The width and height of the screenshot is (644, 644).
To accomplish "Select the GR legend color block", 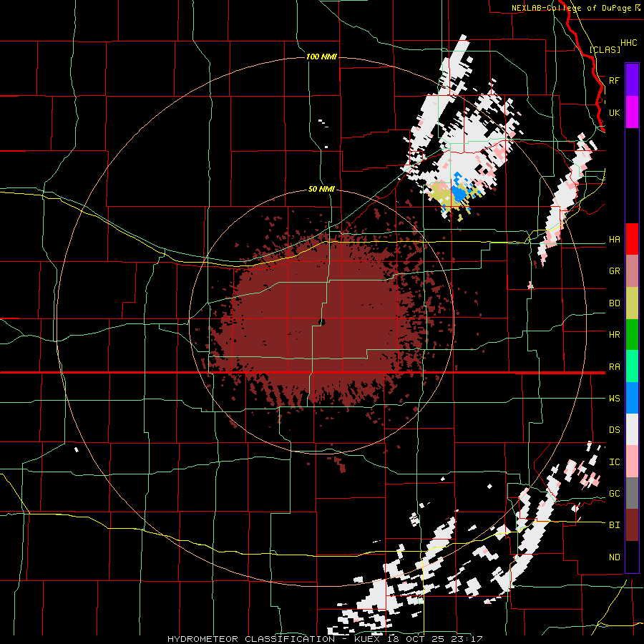I will click(x=632, y=270).
